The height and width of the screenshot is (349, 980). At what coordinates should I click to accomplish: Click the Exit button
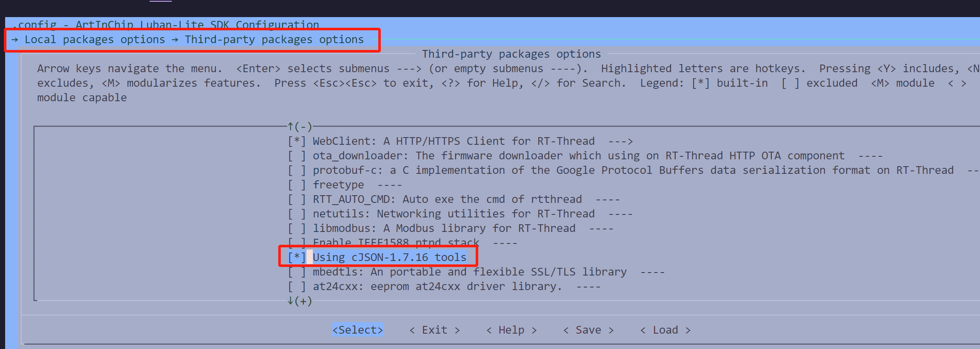[435, 330]
